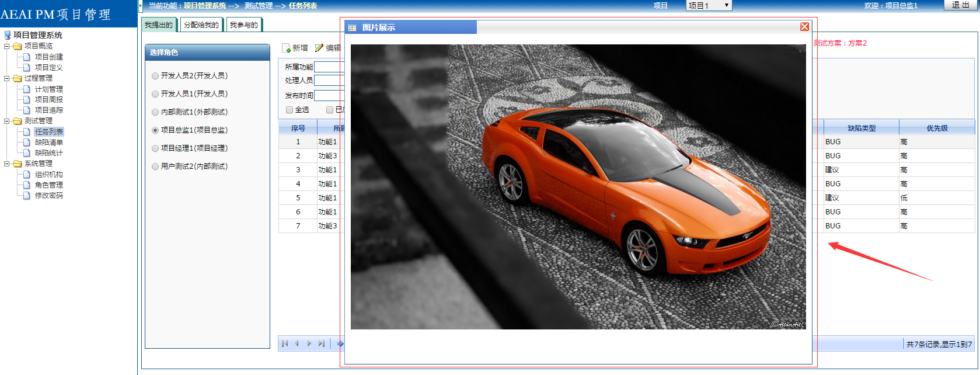The width and height of the screenshot is (980, 375).
Task: Open 任务列表 in the navigation tree
Action: click(x=49, y=131)
